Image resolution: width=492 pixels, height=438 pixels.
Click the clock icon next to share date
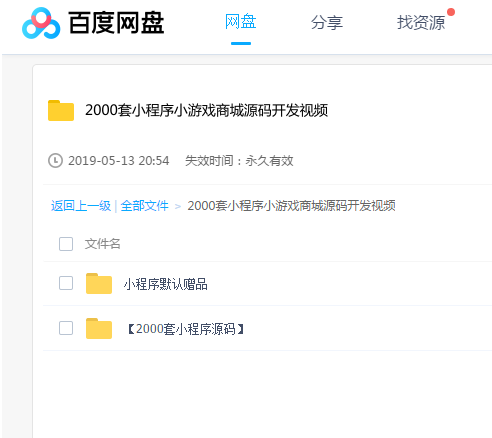click(x=55, y=161)
